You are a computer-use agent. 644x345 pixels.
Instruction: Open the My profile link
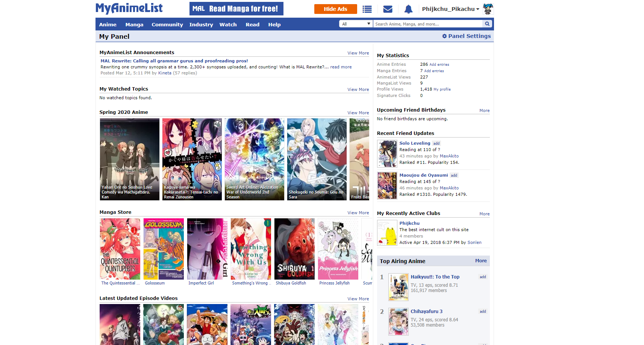click(x=442, y=89)
